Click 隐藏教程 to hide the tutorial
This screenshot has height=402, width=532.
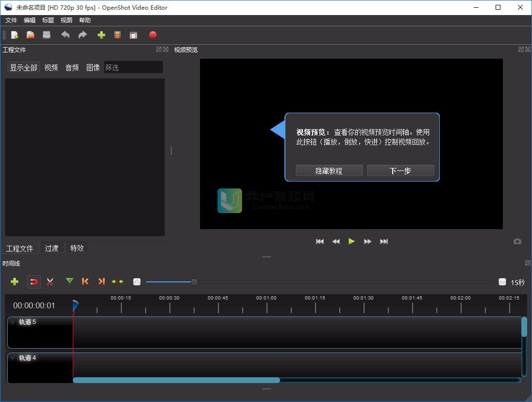[x=329, y=170]
